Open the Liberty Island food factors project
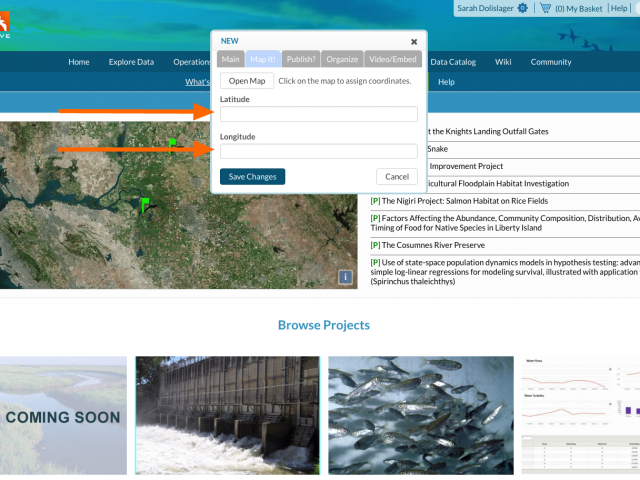 (x=505, y=223)
